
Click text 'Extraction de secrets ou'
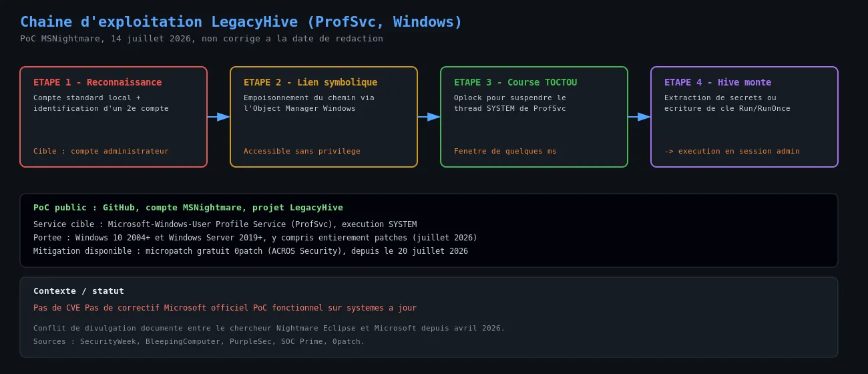(x=720, y=98)
